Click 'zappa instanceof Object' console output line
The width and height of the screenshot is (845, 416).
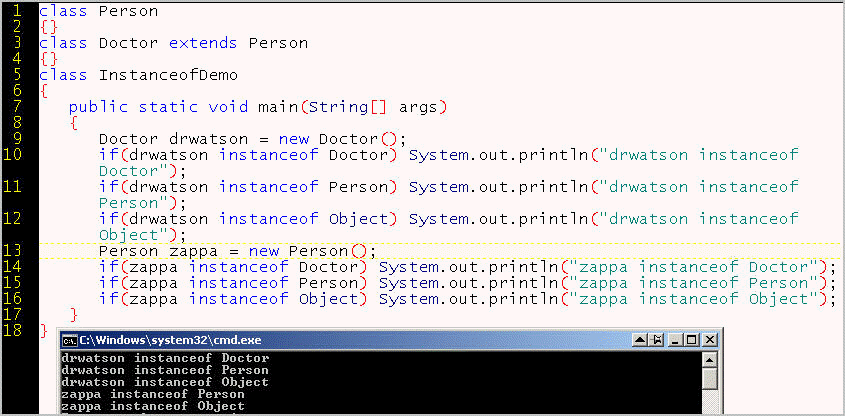tap(153, 406)
